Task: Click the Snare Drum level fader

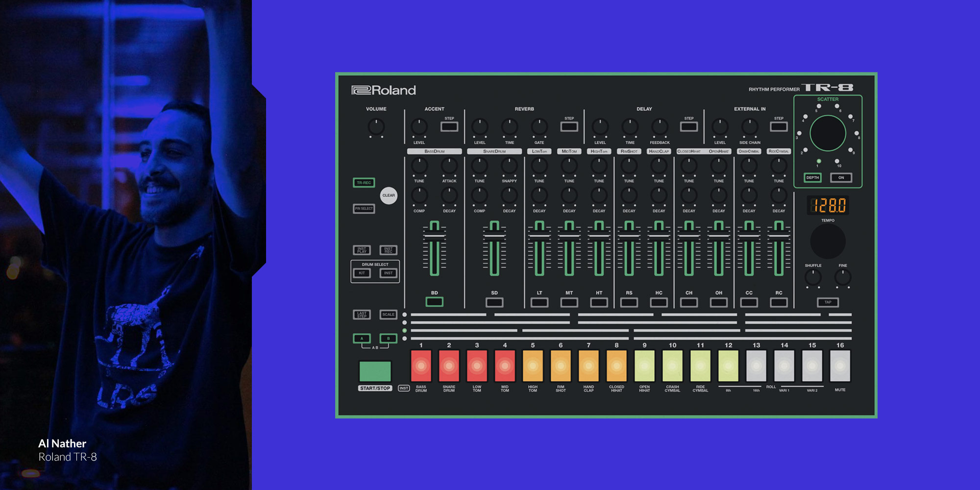Action: point(494,248)
